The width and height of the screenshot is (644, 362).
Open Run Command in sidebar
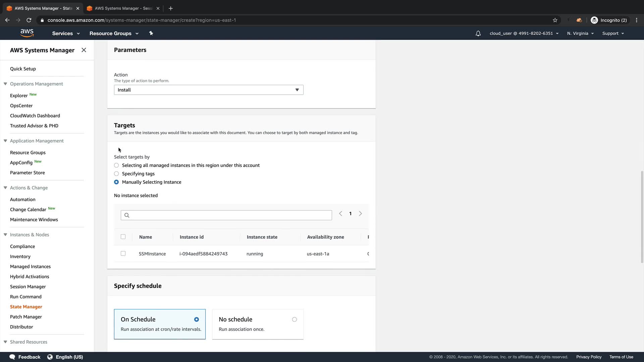26,297
